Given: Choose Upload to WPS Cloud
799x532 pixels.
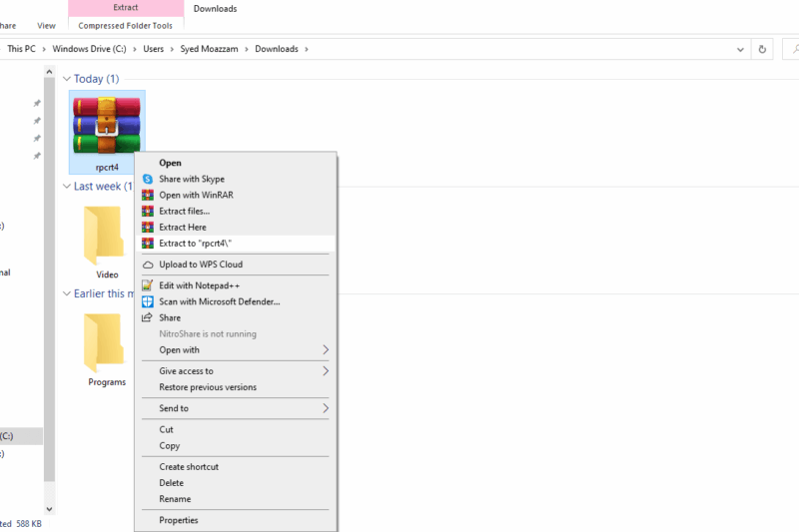Looking at the screenshot, I should (236, 265).
